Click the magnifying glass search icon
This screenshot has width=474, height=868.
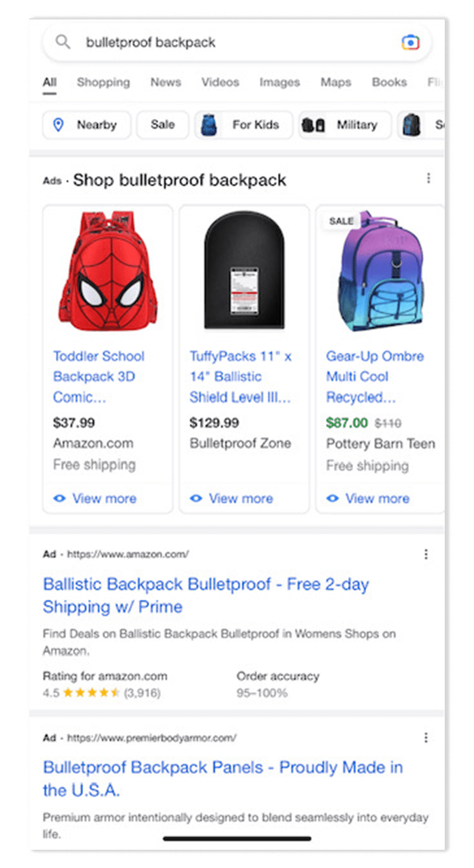point(62,43)
